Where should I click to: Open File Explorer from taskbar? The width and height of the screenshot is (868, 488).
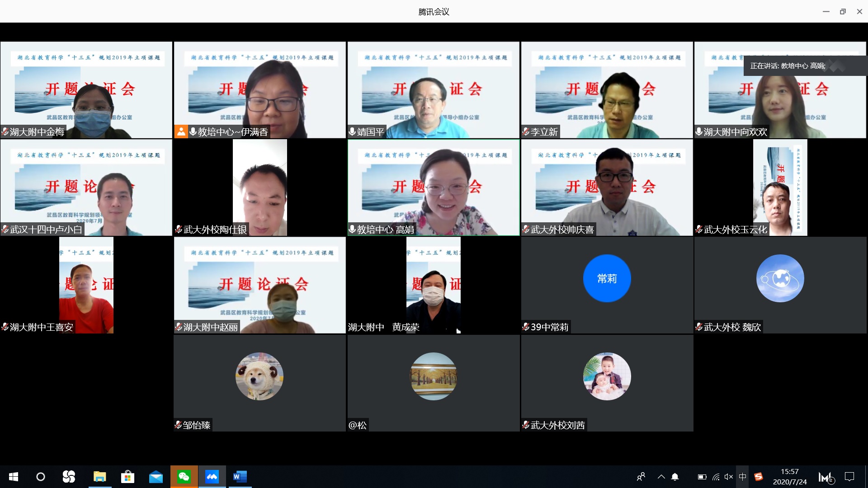(99, 477)
